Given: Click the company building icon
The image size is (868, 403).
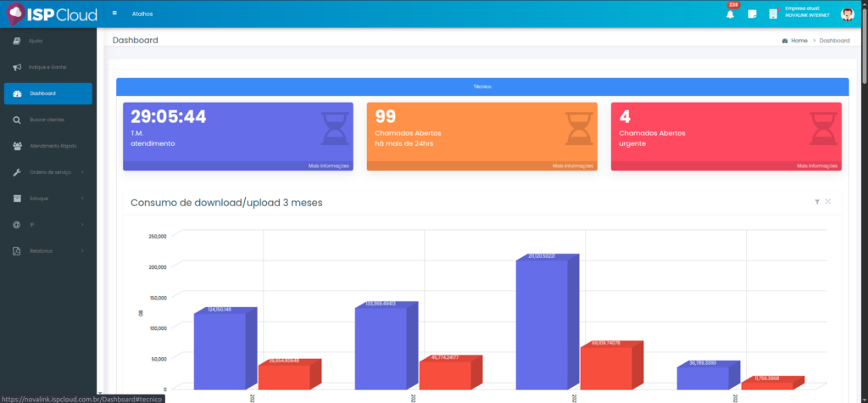Looking at the screenshot, I should (x=773, y=14).
